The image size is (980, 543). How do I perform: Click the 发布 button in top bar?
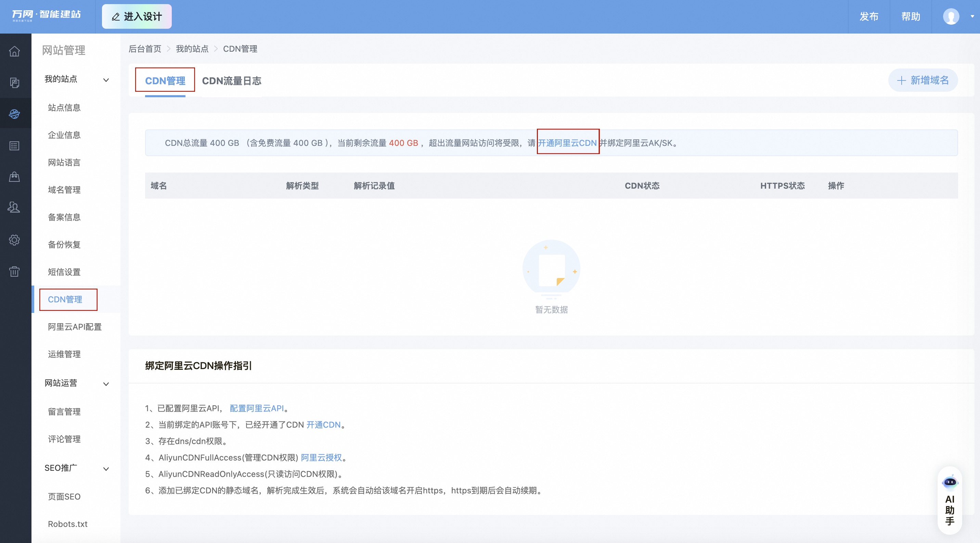click(869, 16)
